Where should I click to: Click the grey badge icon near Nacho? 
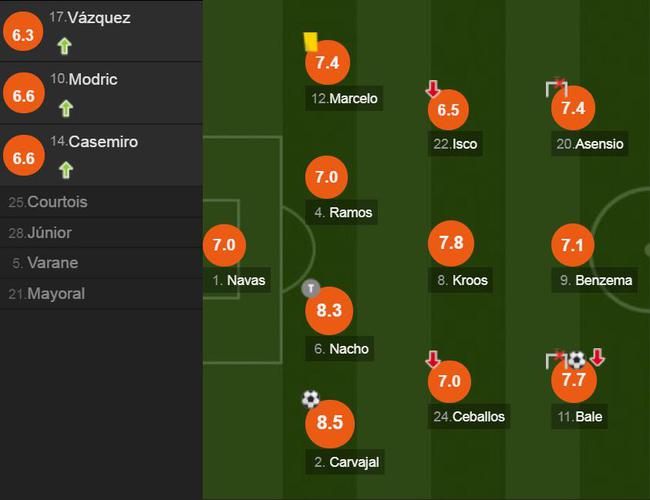click(x=310, y=289)
